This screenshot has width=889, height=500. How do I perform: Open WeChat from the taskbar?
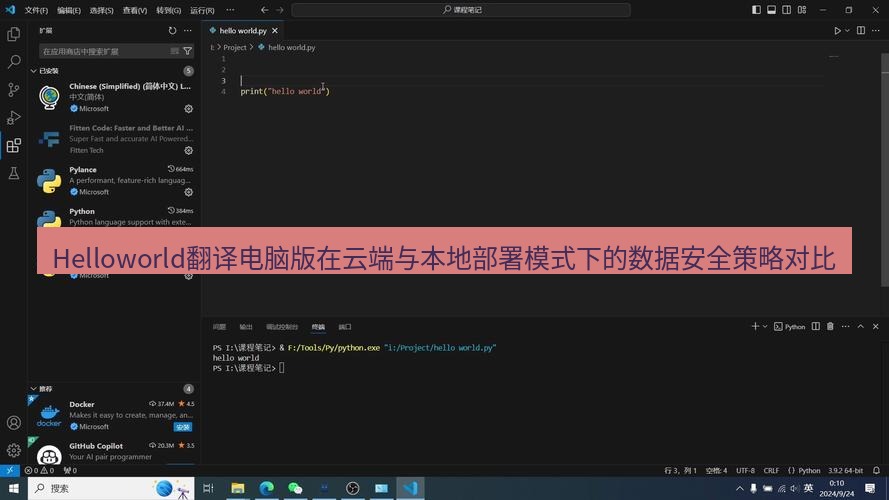click(295, 488)
